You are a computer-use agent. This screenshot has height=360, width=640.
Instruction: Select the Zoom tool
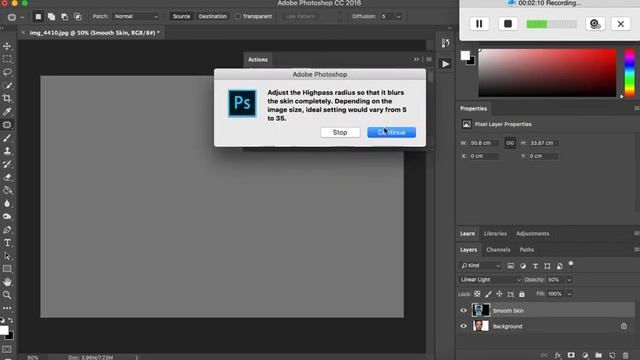point(7,295)
